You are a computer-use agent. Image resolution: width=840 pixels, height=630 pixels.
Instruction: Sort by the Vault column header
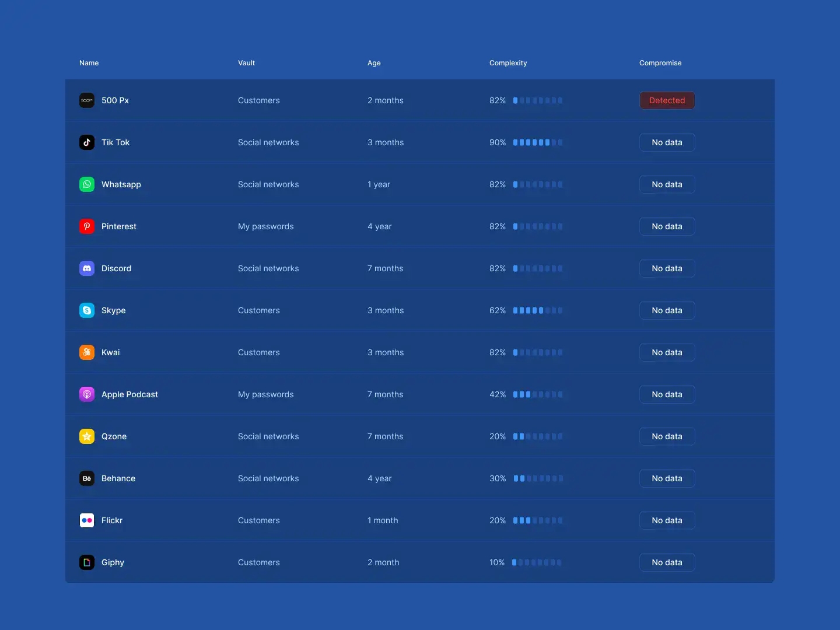pos(246,63)
